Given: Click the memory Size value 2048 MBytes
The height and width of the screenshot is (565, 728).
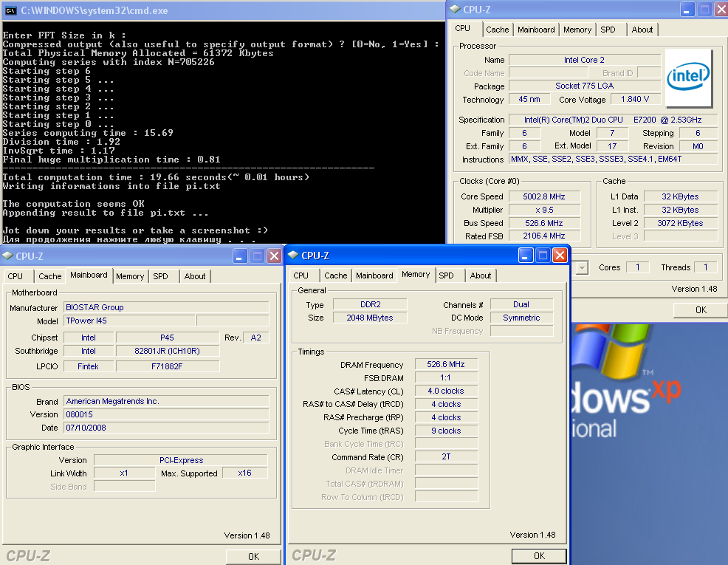Looking at the screenshot, I should pos(370,318).
